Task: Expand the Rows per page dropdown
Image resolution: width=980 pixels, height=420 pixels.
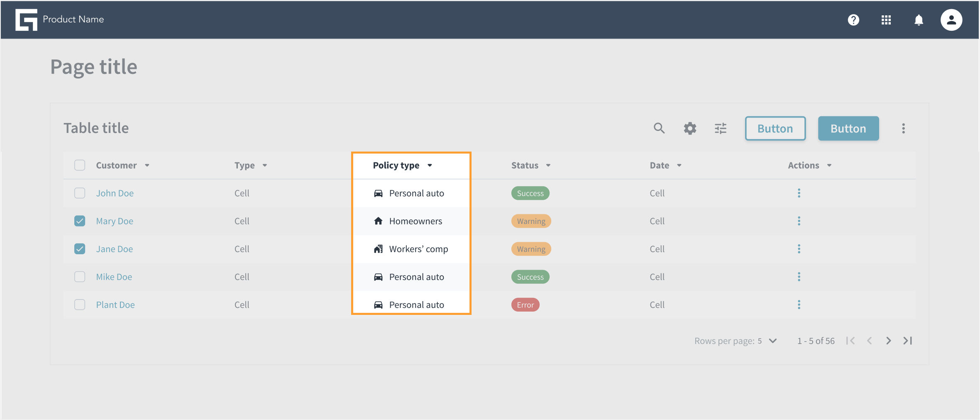Action: click(x=772, y=341)
